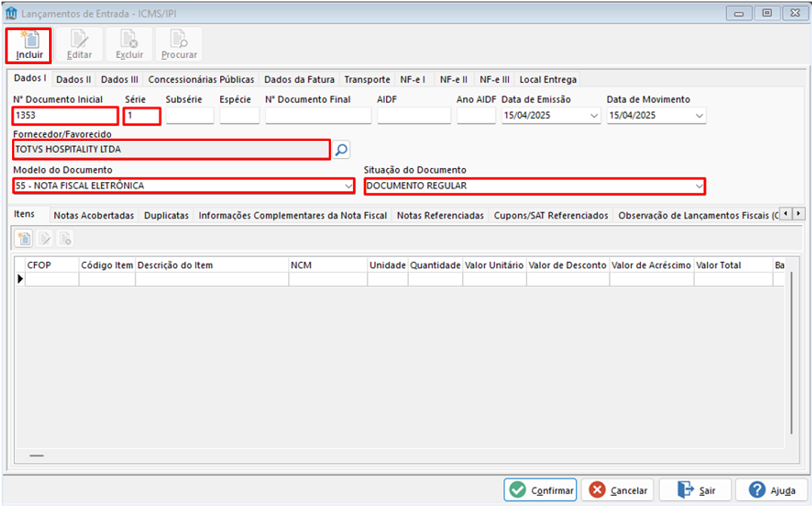Click the Fornecedor/Favorecido field
This screenshot has width=812, height=507.
[x=171, y=149]
